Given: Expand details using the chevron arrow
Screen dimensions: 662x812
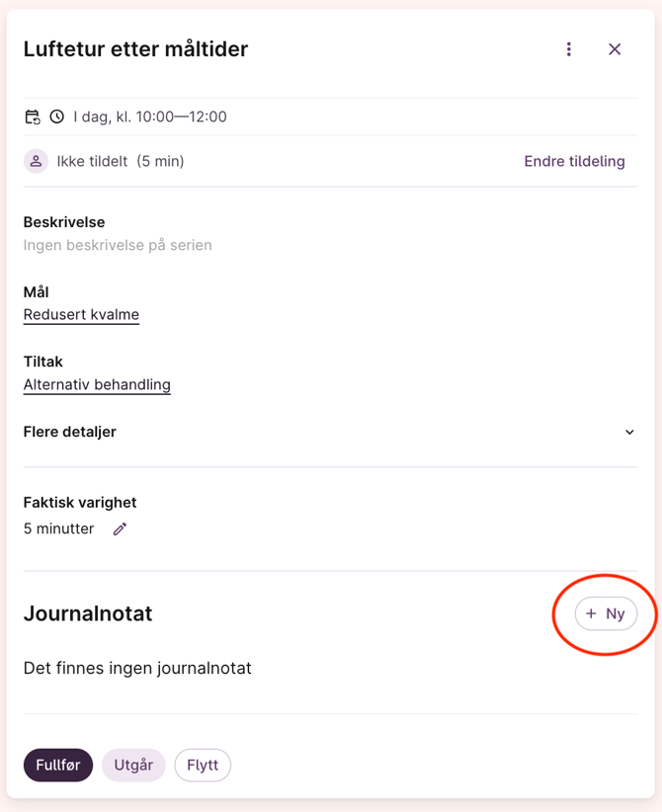Looking at the screenshot, I should click(x=629, y=432).
